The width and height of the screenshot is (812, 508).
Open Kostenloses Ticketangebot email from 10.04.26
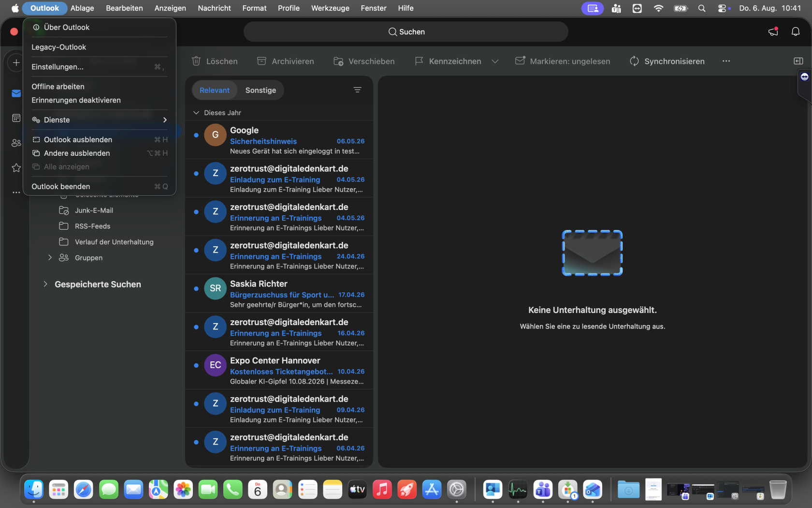pos(279,371)
